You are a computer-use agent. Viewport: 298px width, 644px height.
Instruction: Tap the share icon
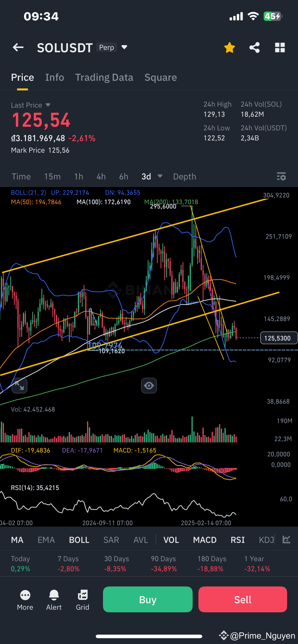[254, 47]
